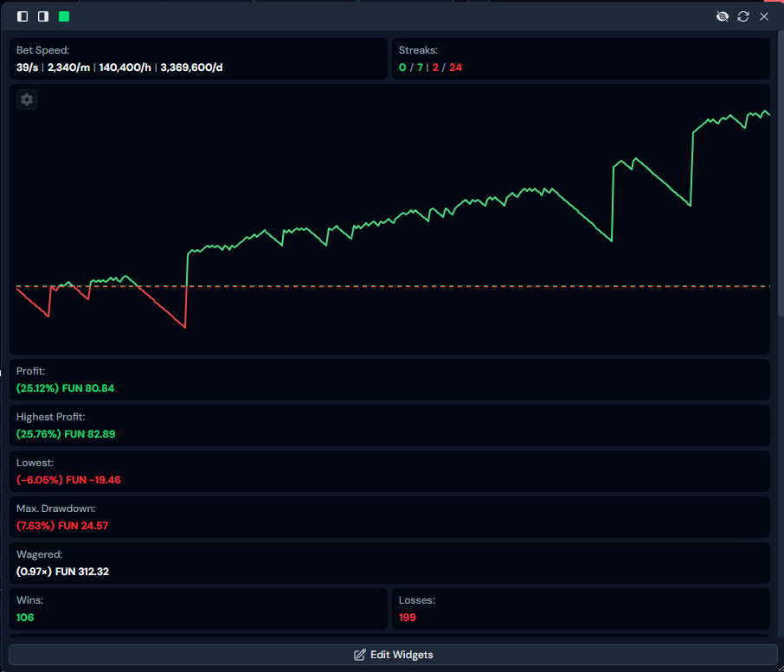Dock the panel to the right side
The width and height of the screenshot is (784, 672).
pos(42,16)
